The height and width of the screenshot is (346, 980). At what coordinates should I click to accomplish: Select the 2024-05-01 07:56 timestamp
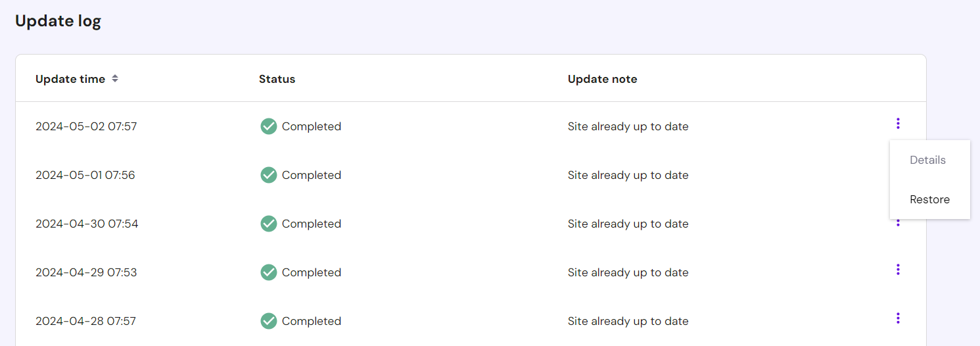(85, 175)
